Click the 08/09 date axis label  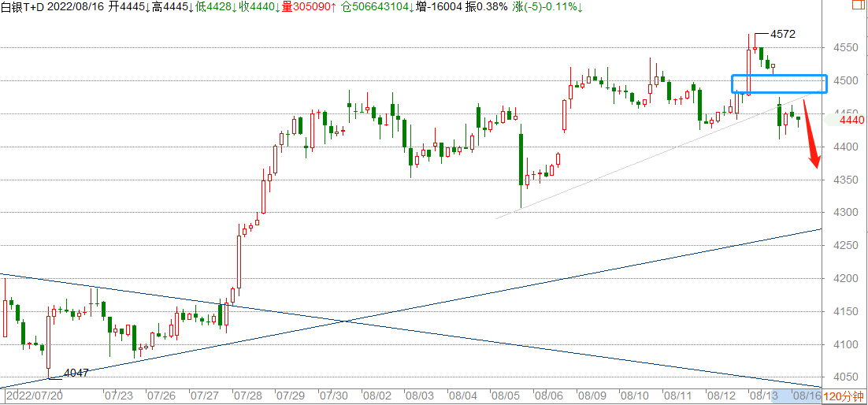(592, 396)
